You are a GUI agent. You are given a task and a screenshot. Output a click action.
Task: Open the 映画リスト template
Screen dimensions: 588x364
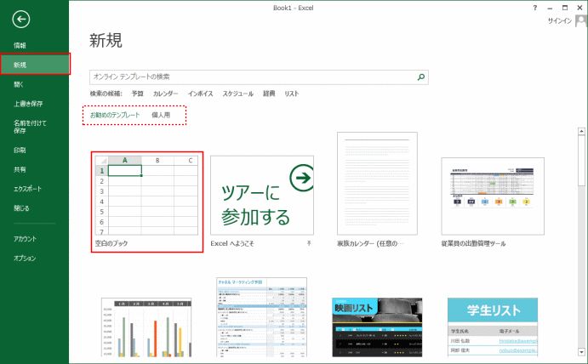pos(377,327)
